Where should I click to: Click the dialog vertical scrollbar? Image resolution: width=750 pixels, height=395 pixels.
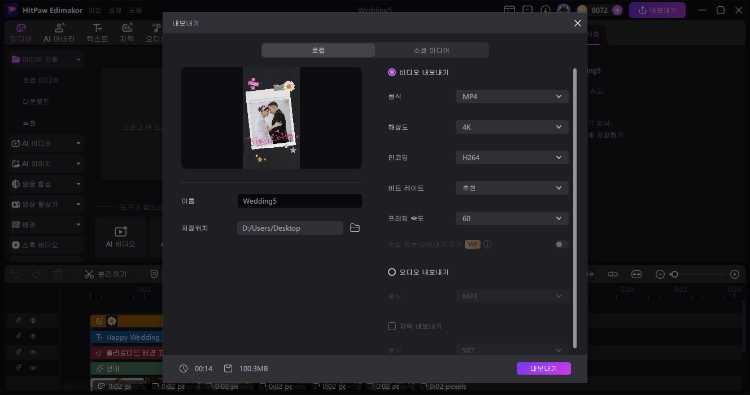(574, 208)
